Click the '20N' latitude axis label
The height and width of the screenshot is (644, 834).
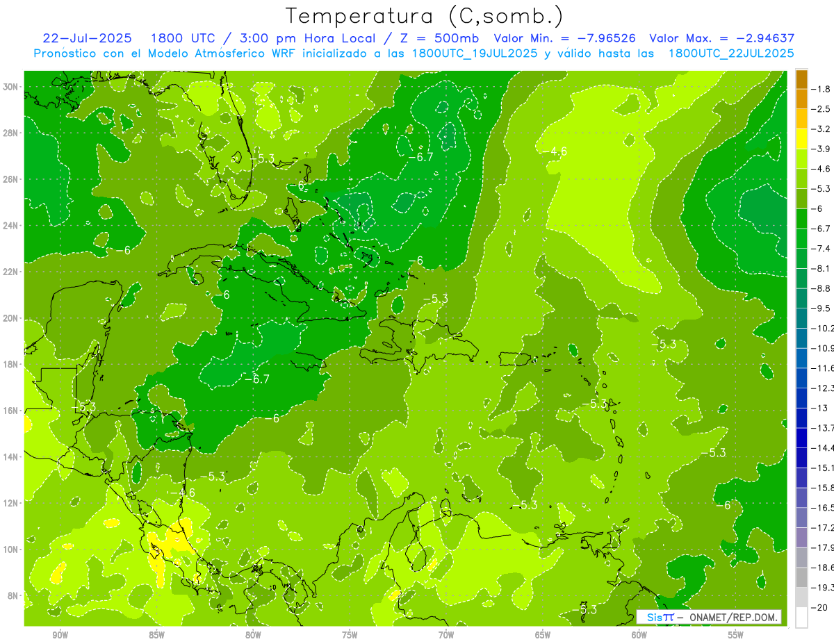(x=11, y=318)
